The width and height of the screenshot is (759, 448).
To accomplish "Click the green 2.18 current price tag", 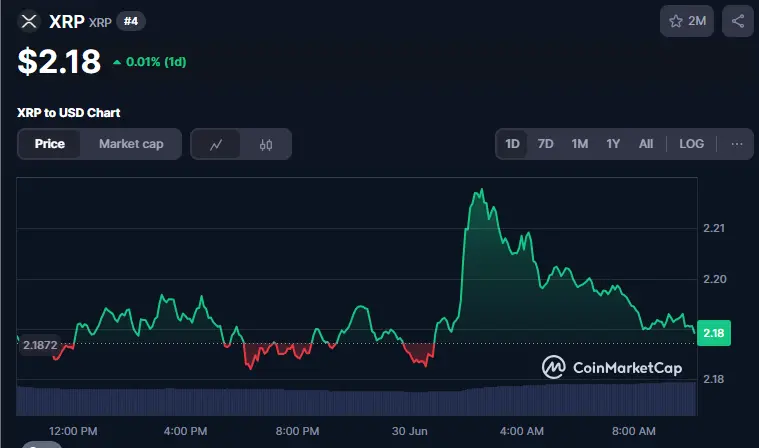I will click(713, 333).
